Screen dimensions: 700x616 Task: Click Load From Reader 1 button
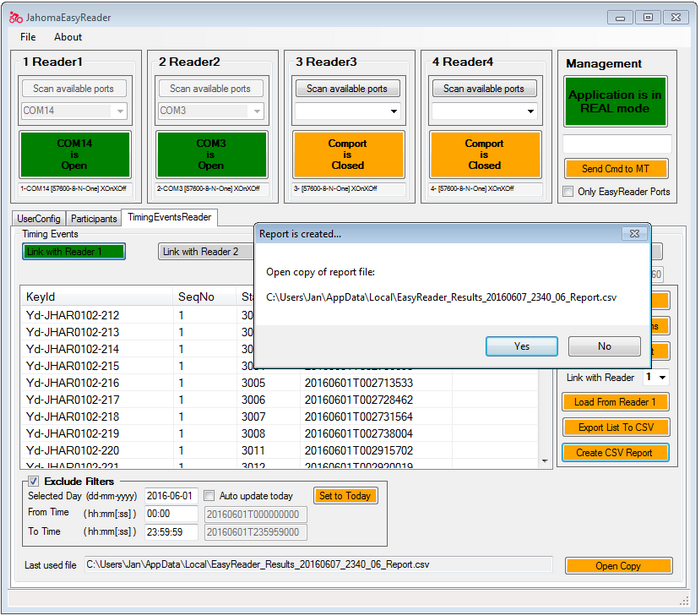click(x=615, y=402)
